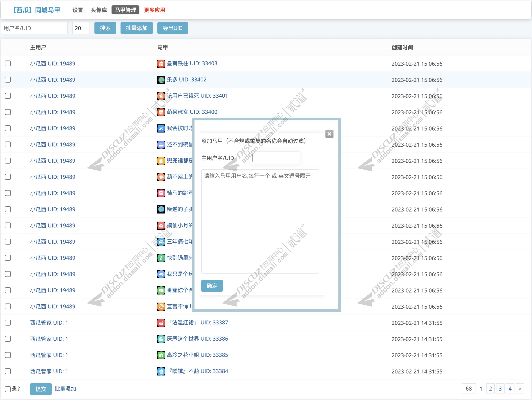Open 『噯誐』不葩 UID: 33384 link

pyautogui.click(x=197, y=371)
